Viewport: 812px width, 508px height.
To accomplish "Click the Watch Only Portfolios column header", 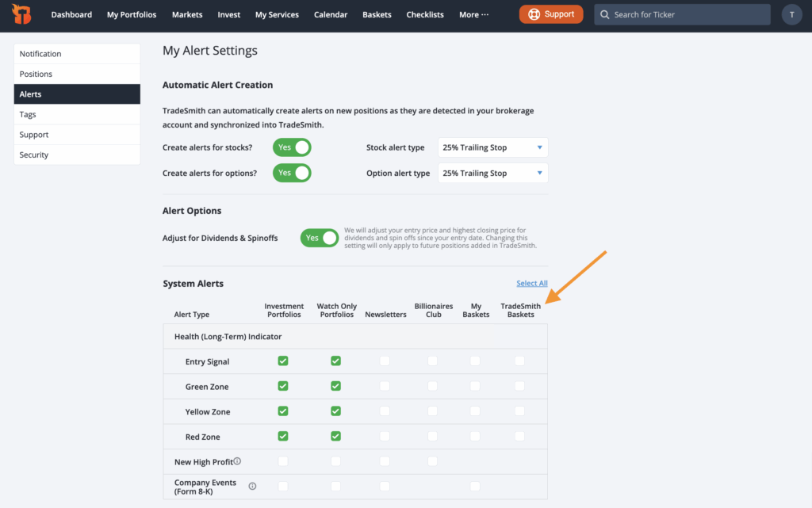I will pos(336,310).
